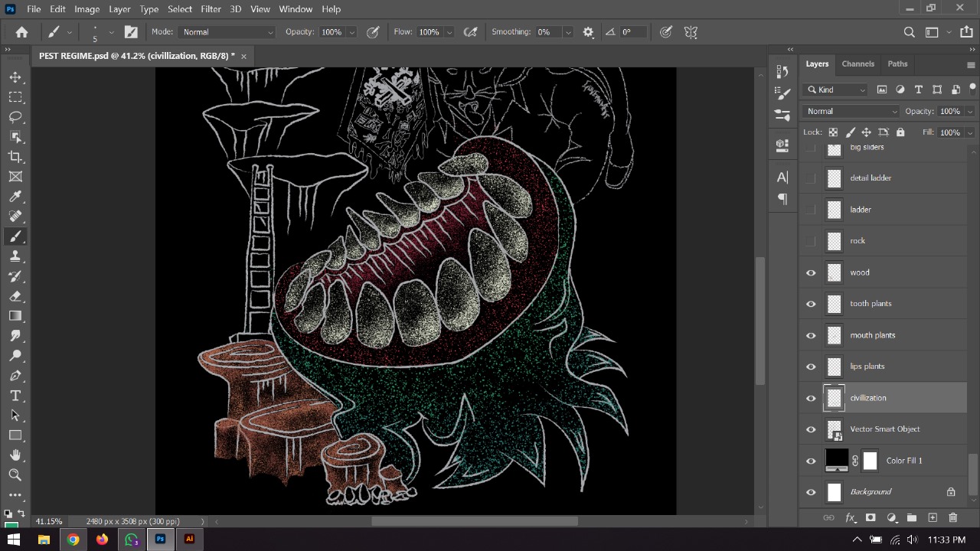Screen dimensions: 980x551
Task: Select the Horizontal Type tool
Action: [x=15, y=396]
